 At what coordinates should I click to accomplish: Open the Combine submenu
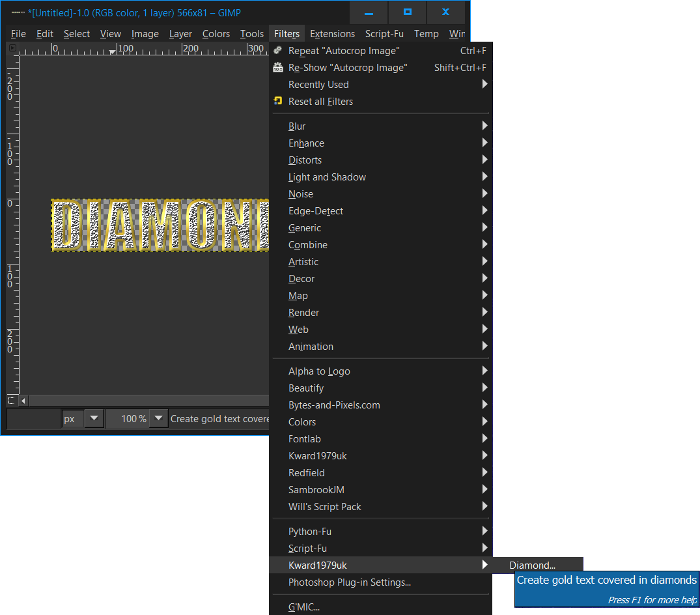[380, 245]
